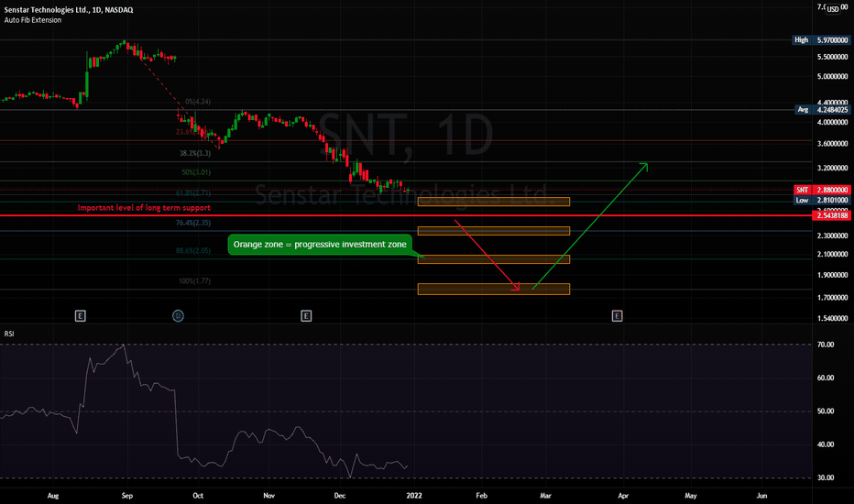Click the 50.00 level on RSI axis
Image resolution: width=854 pixels, height=504 pixels.
pyautogui.click(x=826, y=411)
